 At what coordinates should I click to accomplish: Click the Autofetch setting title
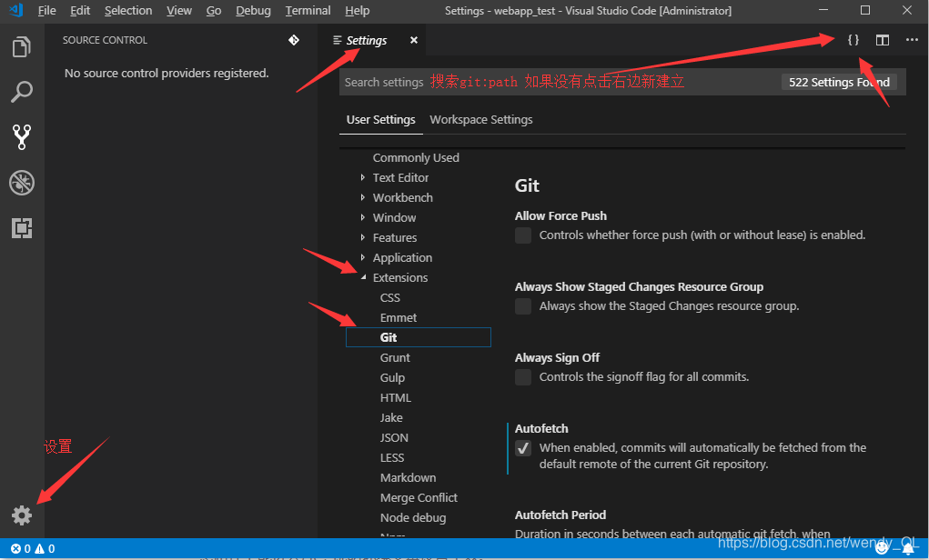pos(540,428)
